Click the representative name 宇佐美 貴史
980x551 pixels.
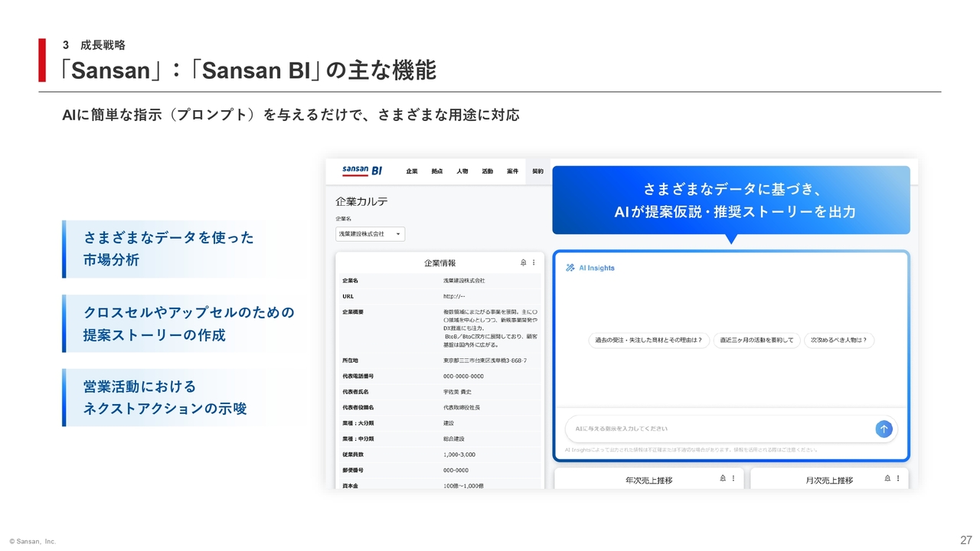click(457, 392)
